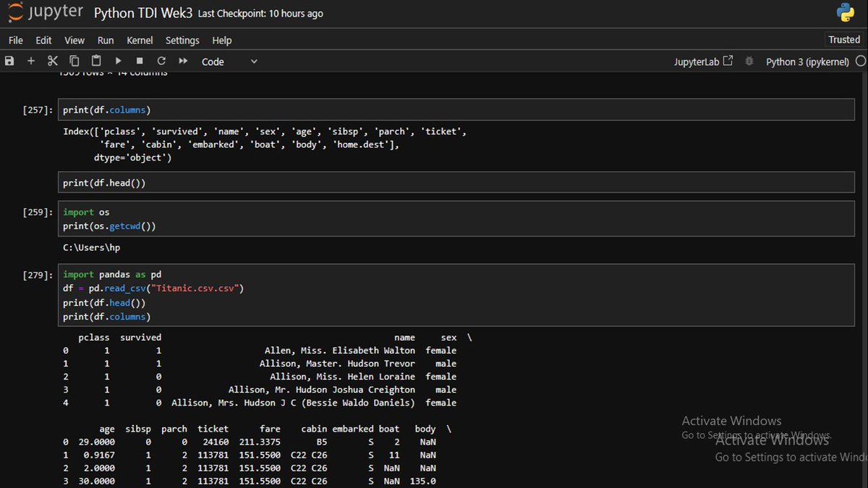Restart kernel and run all cells icon
The width and height of the screenshot is (868, 488).
[183, 61]
